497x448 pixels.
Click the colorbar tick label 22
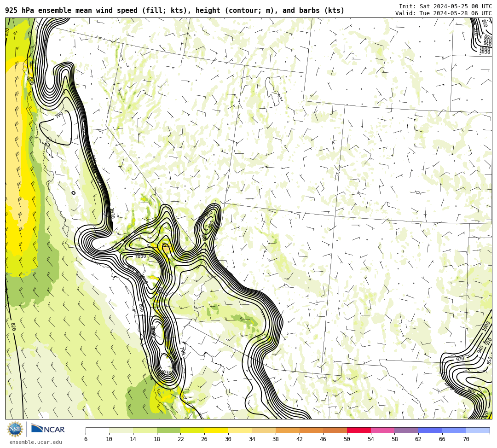[181, 439]
